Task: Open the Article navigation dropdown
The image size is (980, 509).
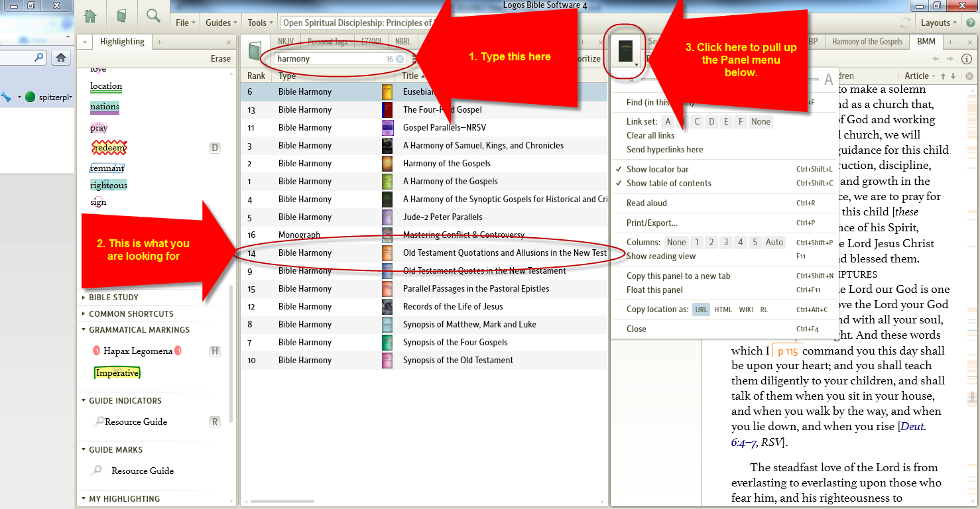Action: [920, 76]
